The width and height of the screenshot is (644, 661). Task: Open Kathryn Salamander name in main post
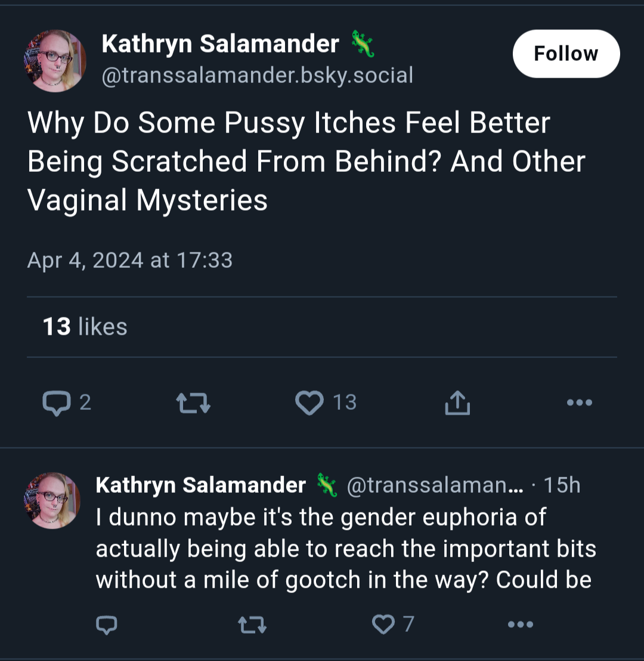221,44
